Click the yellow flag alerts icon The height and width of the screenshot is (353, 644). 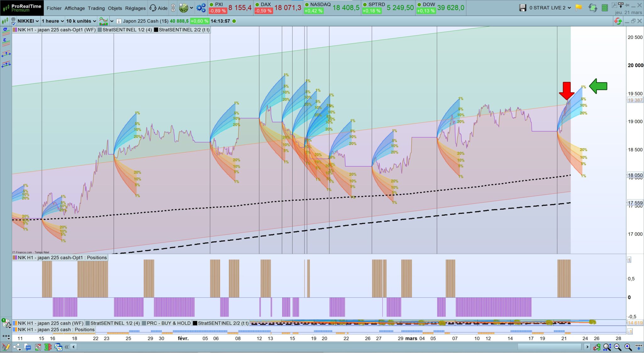pos(579,8)
